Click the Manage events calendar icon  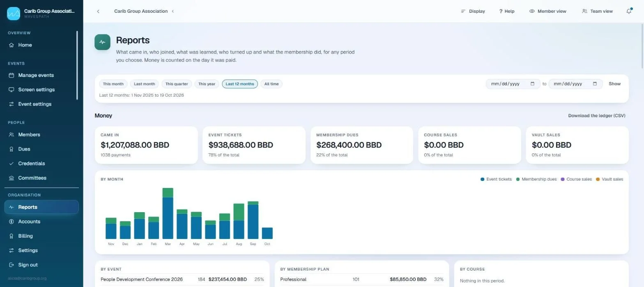pos(11,75)
